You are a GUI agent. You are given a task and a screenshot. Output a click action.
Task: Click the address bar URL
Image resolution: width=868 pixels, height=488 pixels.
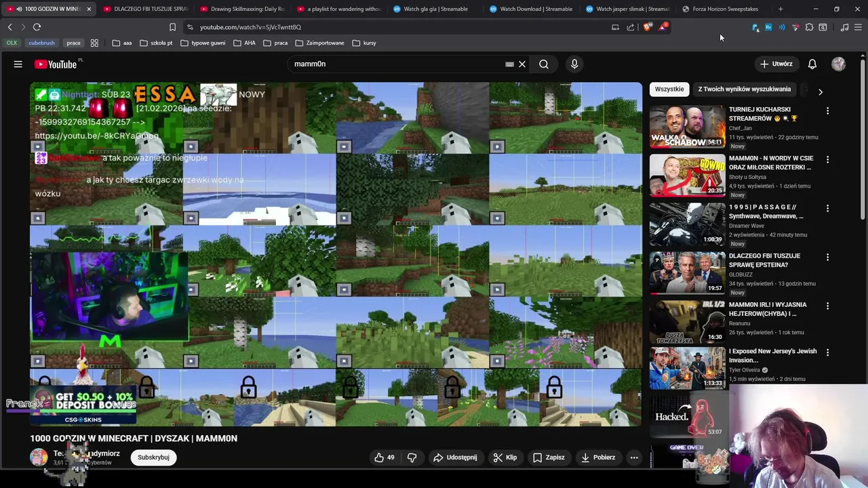pyautogui.click(x=250, y=27)
